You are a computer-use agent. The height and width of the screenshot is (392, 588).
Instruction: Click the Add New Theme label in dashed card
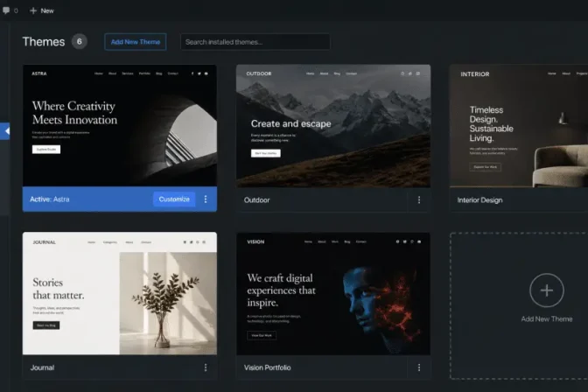tap(547, 318)
